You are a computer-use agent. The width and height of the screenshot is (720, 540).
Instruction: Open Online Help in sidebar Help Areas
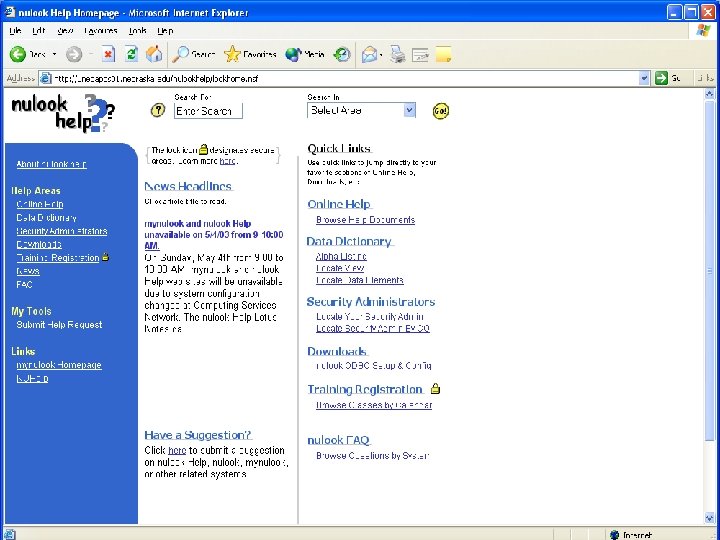[40, 204]
